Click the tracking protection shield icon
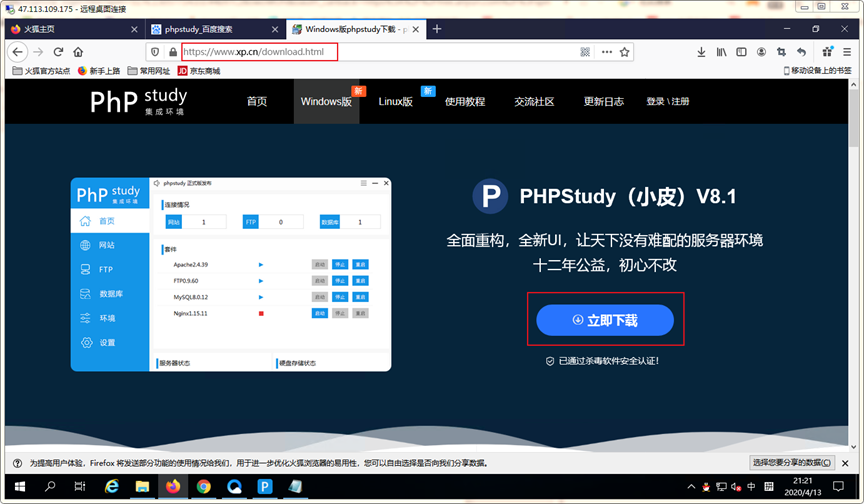 (x=155, y=52)
